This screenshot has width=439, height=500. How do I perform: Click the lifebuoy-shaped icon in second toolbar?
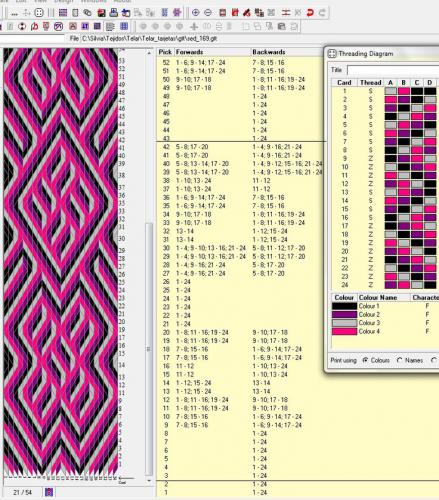[x=22, y=26]
